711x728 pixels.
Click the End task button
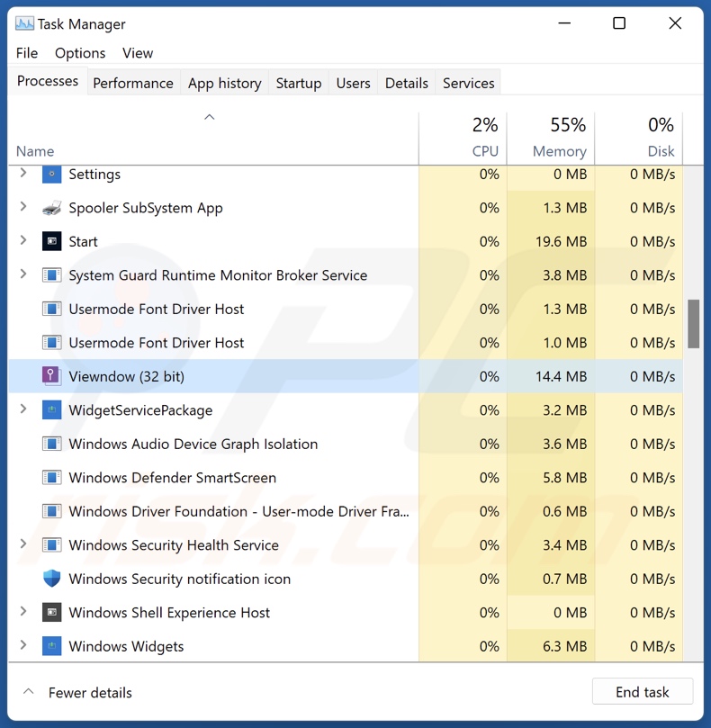pos(643,692)
